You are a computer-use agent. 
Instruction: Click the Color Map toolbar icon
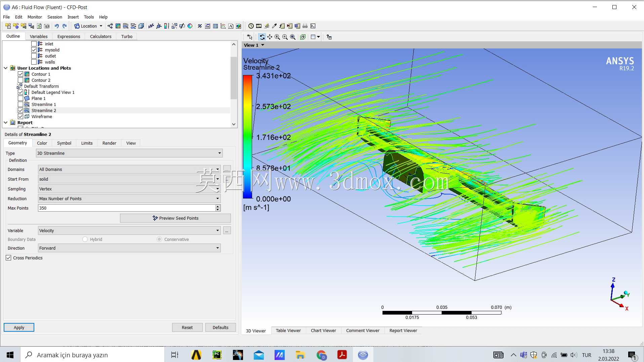(x=190, y=26)
